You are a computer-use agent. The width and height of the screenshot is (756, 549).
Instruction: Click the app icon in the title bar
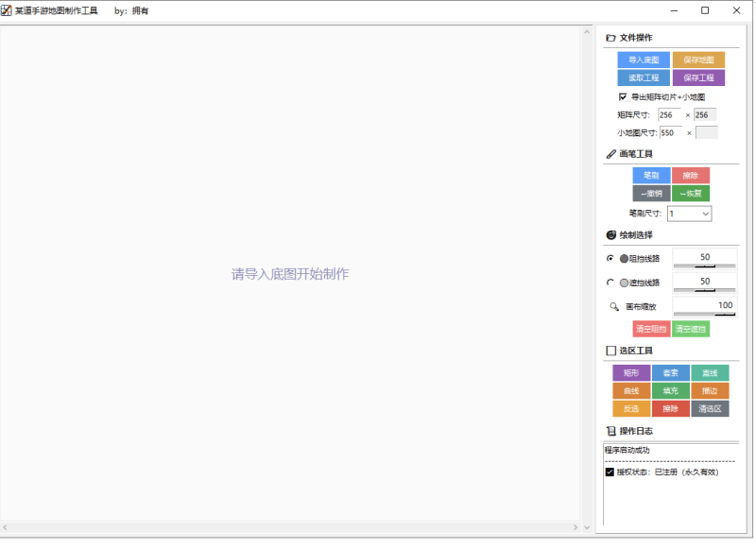(7, 10)
